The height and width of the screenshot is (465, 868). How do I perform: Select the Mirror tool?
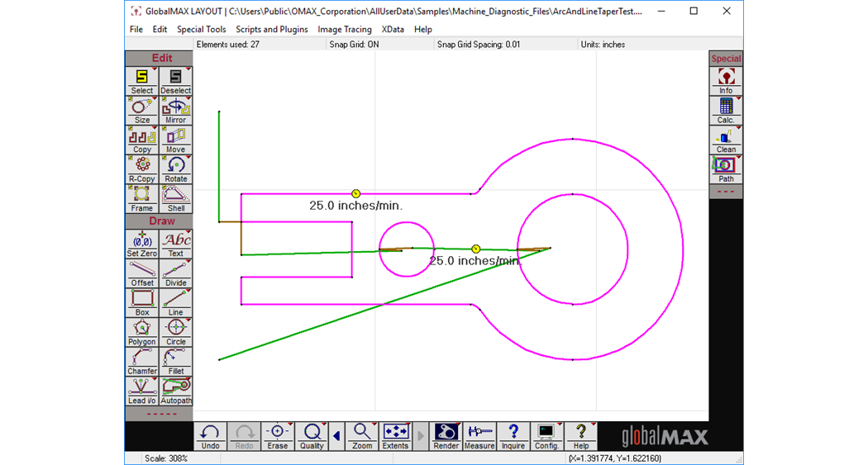click(x=176, y=110)
